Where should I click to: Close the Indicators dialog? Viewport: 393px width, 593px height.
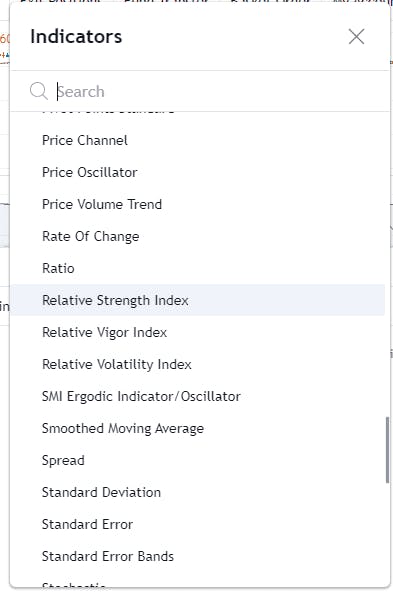pyautogui.click(x=356, y=37)
